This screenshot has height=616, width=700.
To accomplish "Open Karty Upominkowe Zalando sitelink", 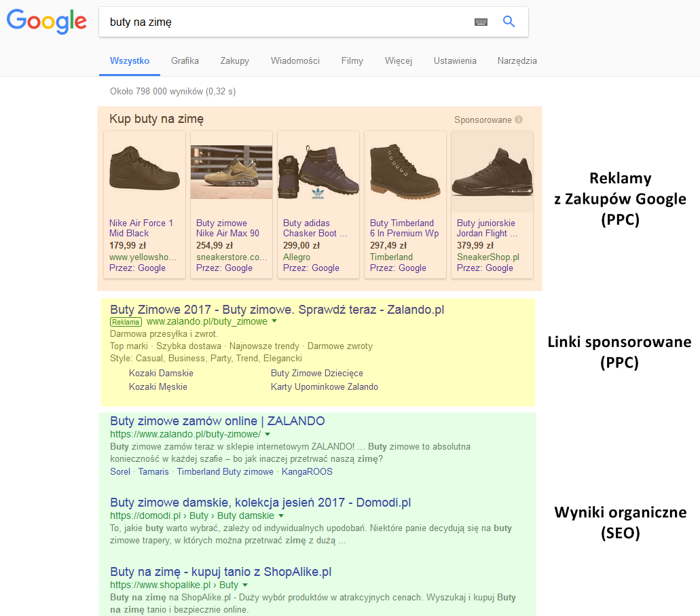I will coord(324,387).
